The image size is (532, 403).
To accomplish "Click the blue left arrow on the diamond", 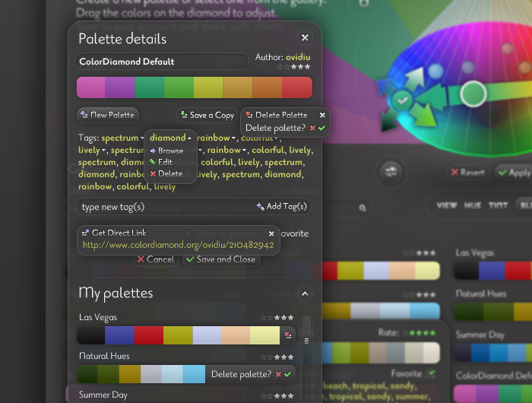I will [384, 87].
